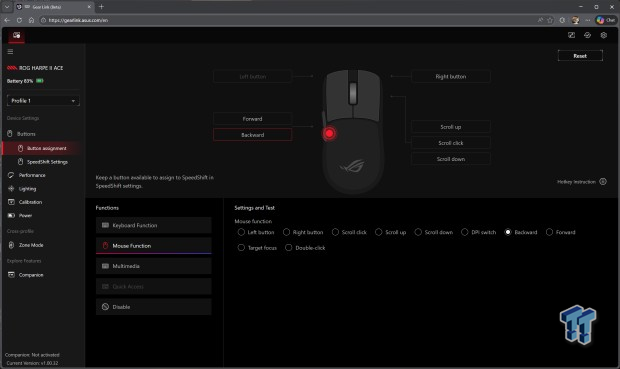Click the sync icon in top bar
620x369 pixels.
coord(587,35)
